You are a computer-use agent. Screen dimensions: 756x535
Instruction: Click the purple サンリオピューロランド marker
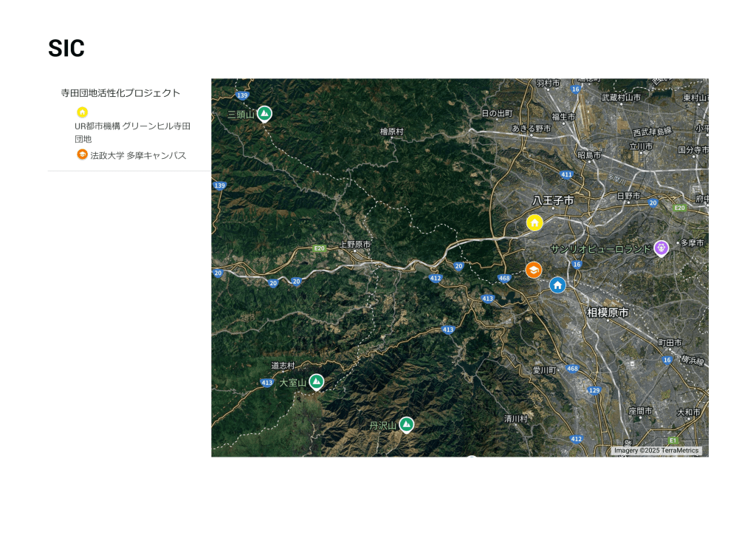tap(661, 248)
